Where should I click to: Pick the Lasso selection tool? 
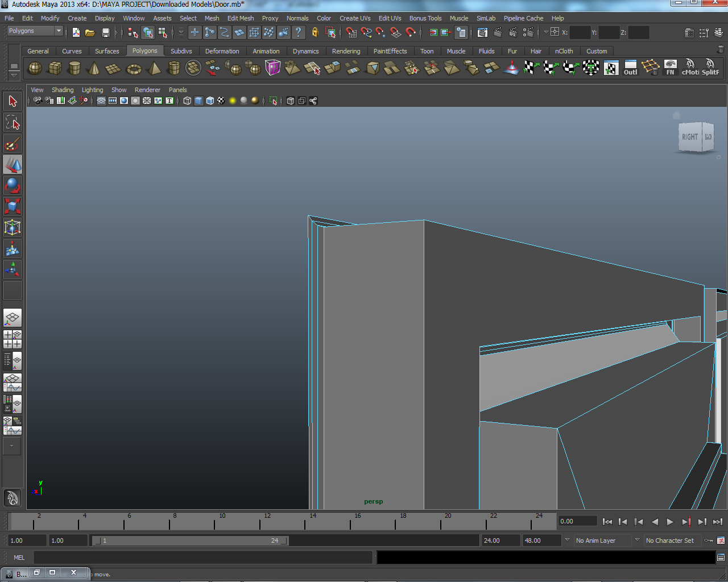[13, 122]
